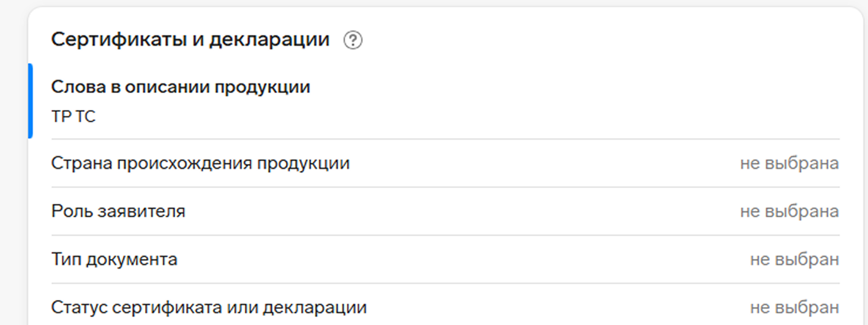The width and height of the screenshot is (868, 325).
Task: Expand the 'Страна происхождения продукции' filter row
Action: point(445,163)
